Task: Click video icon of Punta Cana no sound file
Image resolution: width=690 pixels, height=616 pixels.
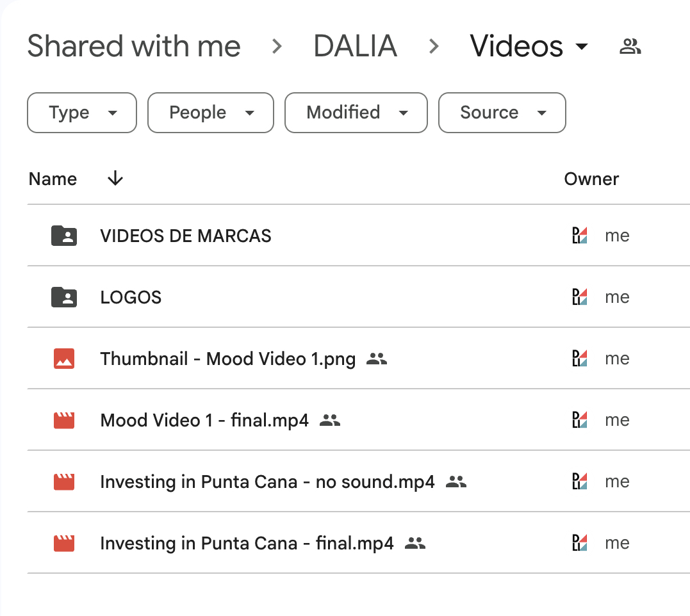Action: [x=64, y=482]
